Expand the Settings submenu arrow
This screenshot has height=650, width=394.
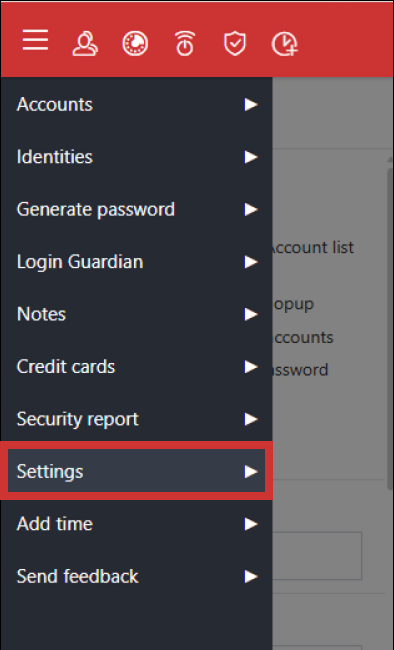(x=251, y=472)
